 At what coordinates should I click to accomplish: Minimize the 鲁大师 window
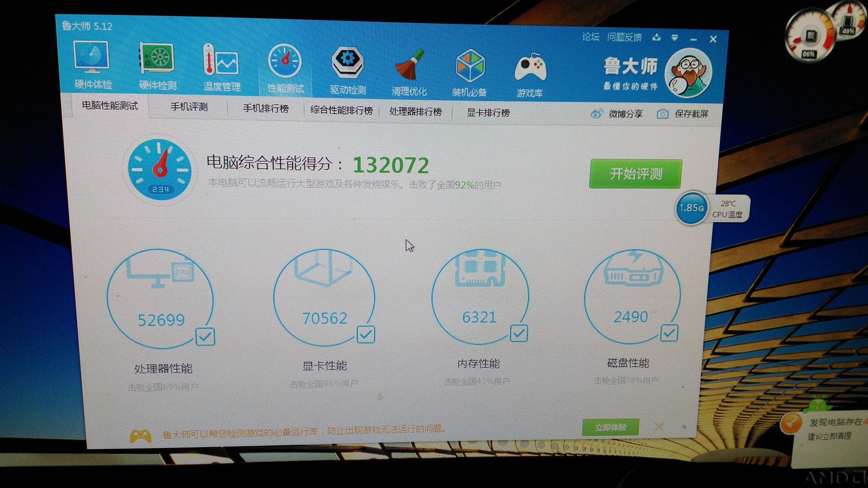pyautogui.click(x=693, y=39)
